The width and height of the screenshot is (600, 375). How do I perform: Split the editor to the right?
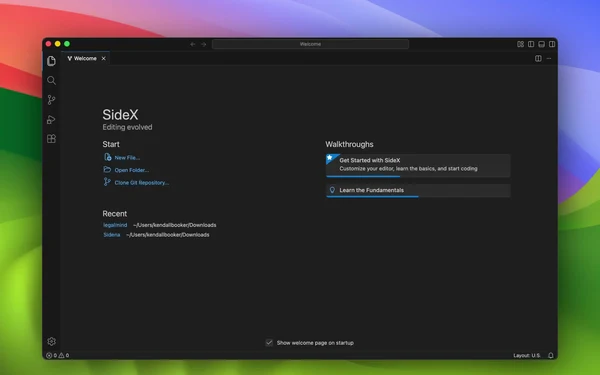[538, 59]
